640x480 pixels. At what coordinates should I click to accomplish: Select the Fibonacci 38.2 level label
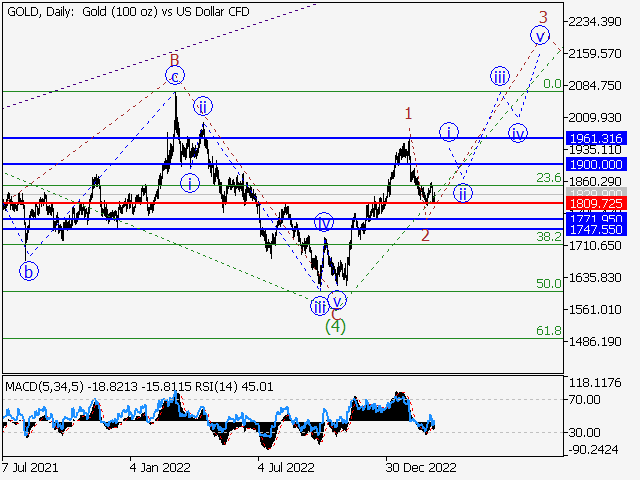(x=549, y=236)
